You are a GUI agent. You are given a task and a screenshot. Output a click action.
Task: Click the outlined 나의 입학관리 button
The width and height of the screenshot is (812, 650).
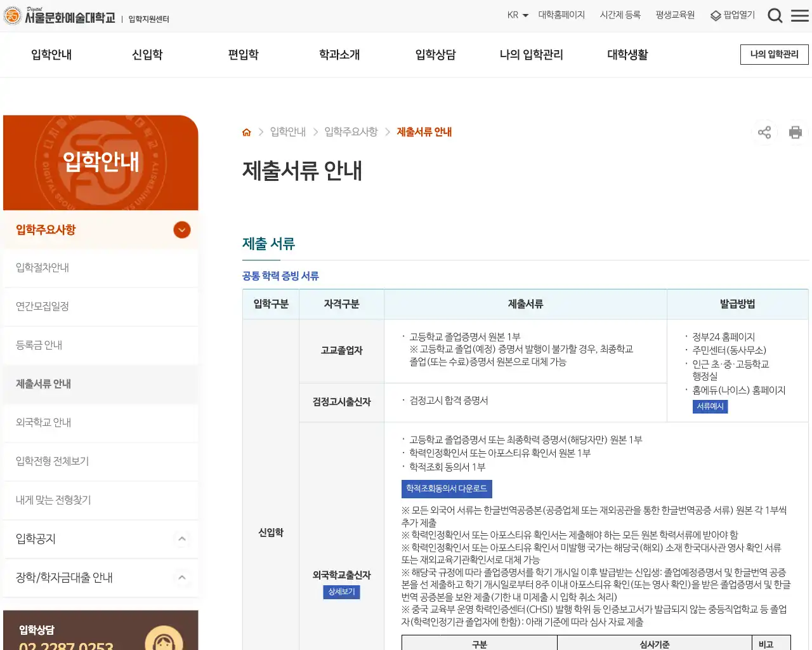[775, 55]
